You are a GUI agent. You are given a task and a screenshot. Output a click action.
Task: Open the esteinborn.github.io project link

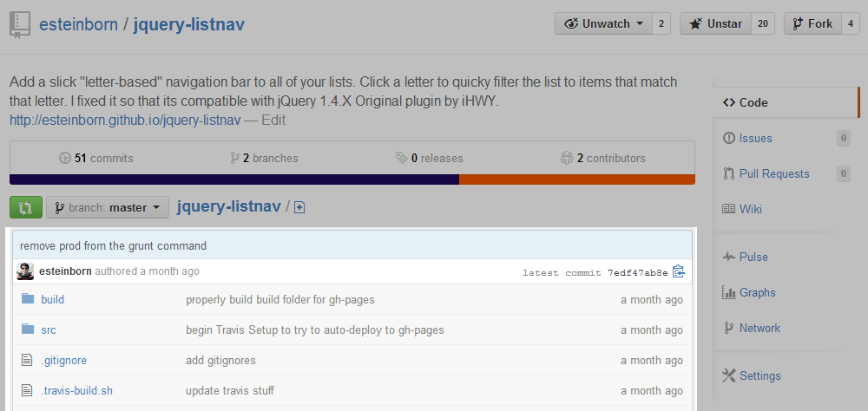click(124, 121)
